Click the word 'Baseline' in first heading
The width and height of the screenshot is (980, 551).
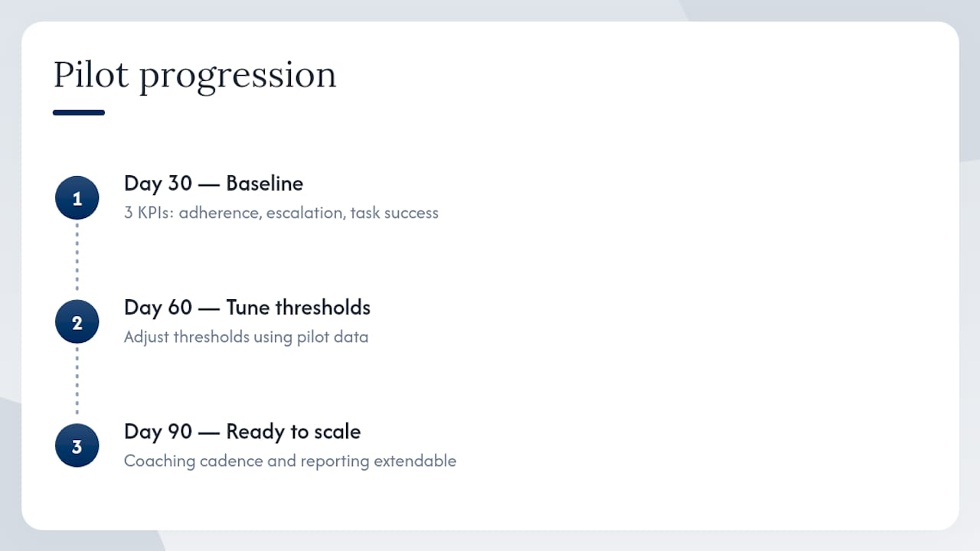click(265, 184)
